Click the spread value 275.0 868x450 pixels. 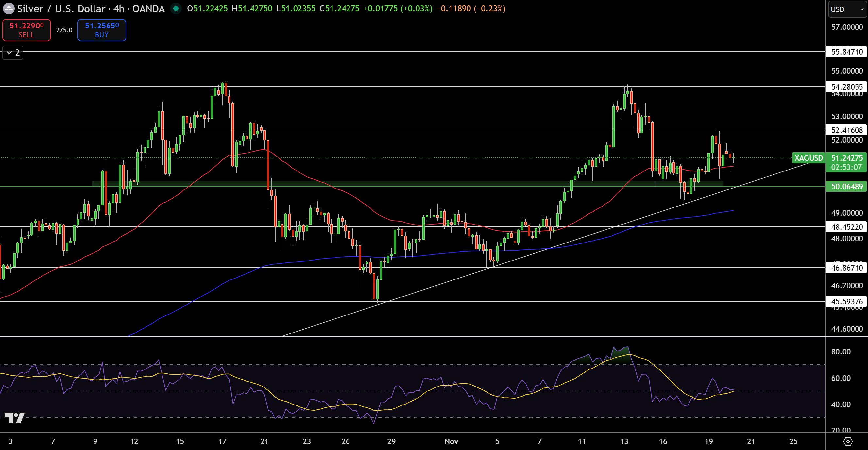[x=64, y=30]
